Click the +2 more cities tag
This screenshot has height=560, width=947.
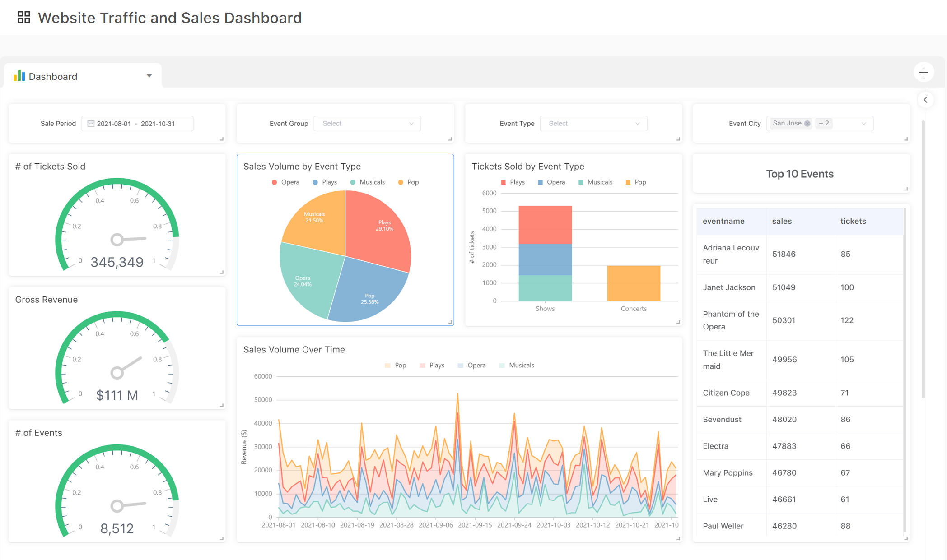point(824,124)
